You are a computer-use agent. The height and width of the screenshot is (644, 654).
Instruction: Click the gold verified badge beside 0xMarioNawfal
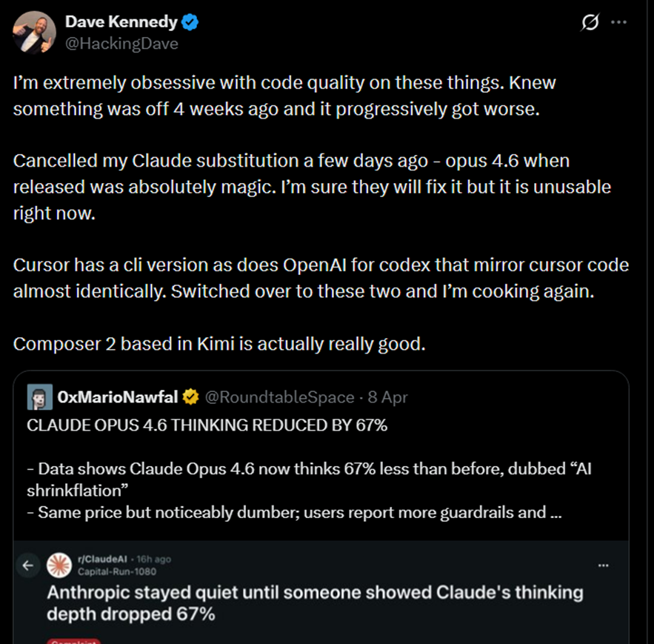click(x=190, y=397)
